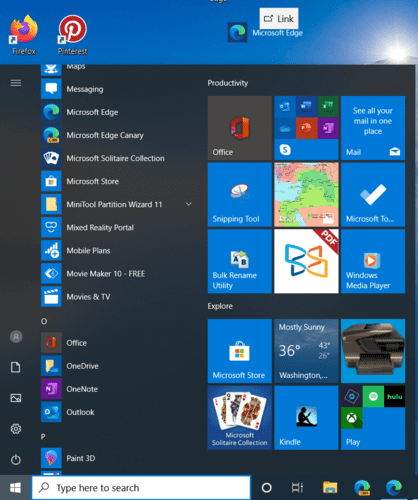The height and width of the screenshot is (500, 418).
Task: Open the Washington weather tile
Action: [x=306, y=351]
